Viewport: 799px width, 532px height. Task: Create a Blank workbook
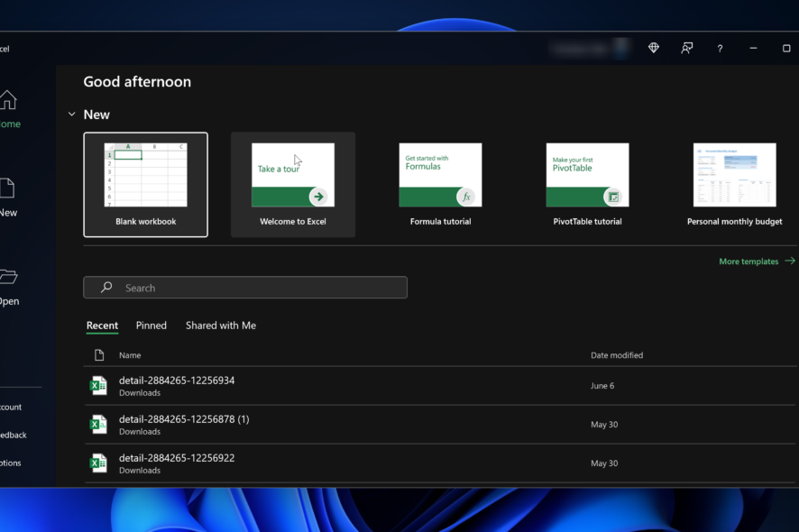pyautogui.click(x=146, y=185)
